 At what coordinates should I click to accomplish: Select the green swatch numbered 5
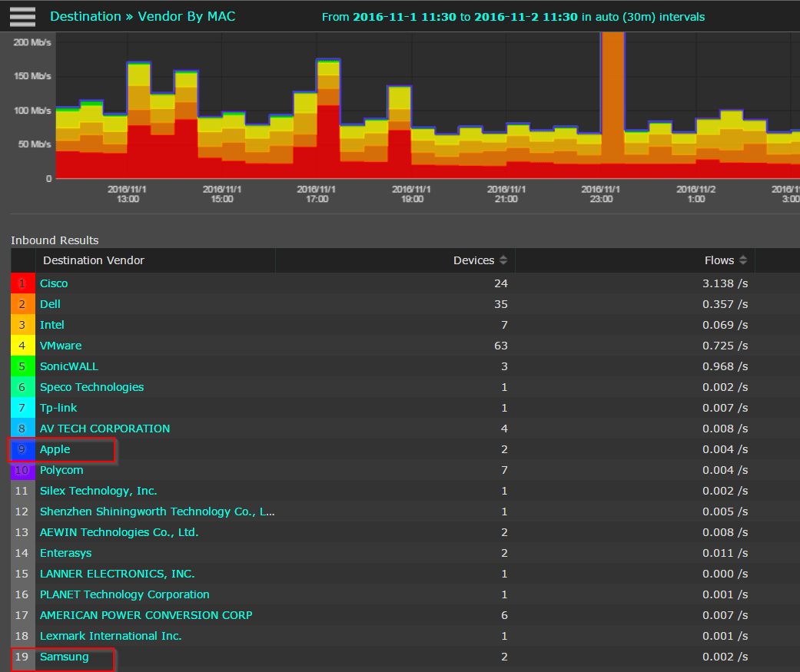pyautogui.click(x=23, y=366)
